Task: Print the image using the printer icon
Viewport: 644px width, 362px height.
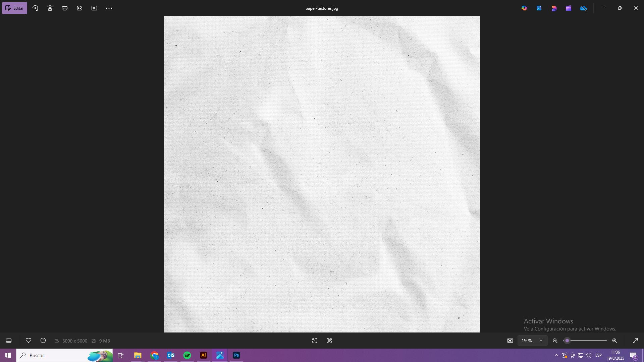Action: [65, 8]
